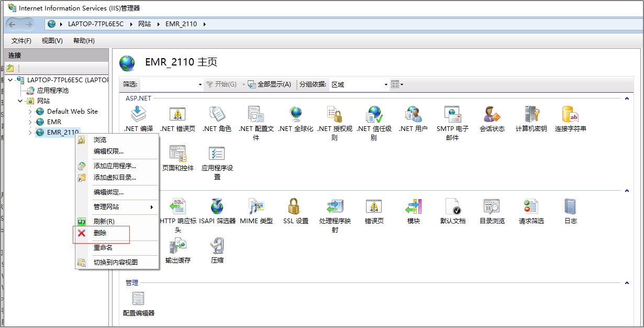Open the 文件(F) menu

pyautogui.click(x=21, y=41)
